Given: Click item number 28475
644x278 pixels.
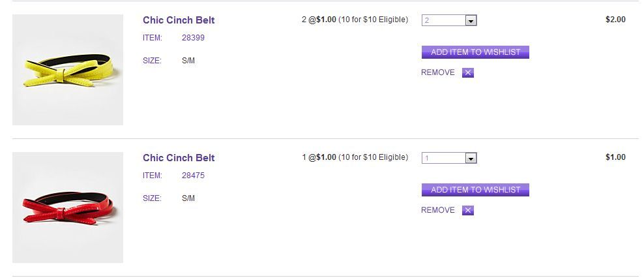Looking at the screenshot, I should pyautogui.click(x=193, y=176).
